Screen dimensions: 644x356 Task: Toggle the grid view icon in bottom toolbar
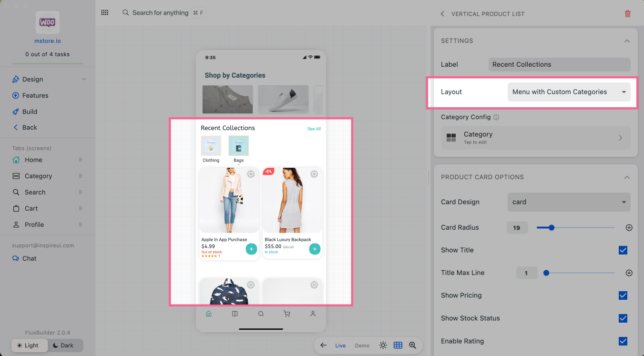click(398, 346)
